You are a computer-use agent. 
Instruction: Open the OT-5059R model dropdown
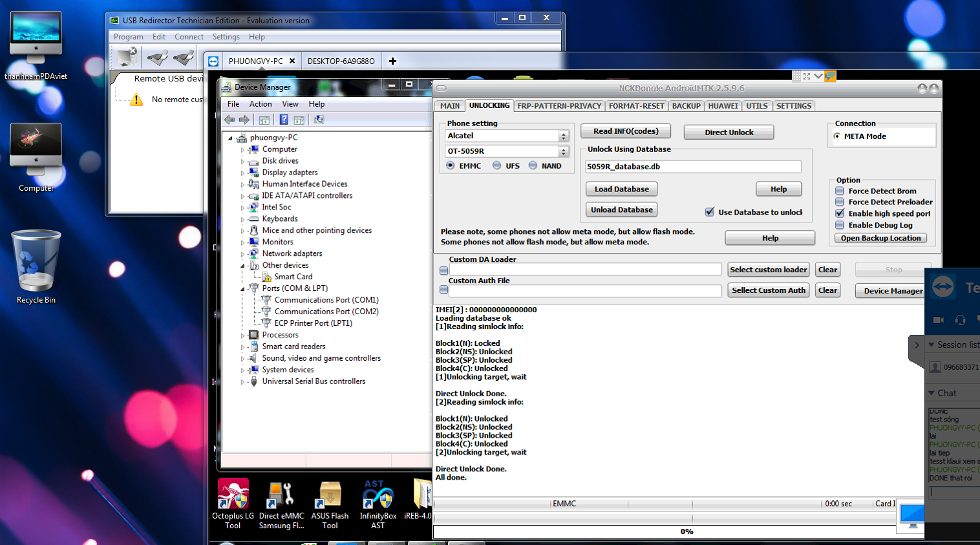tap(564, 151)
